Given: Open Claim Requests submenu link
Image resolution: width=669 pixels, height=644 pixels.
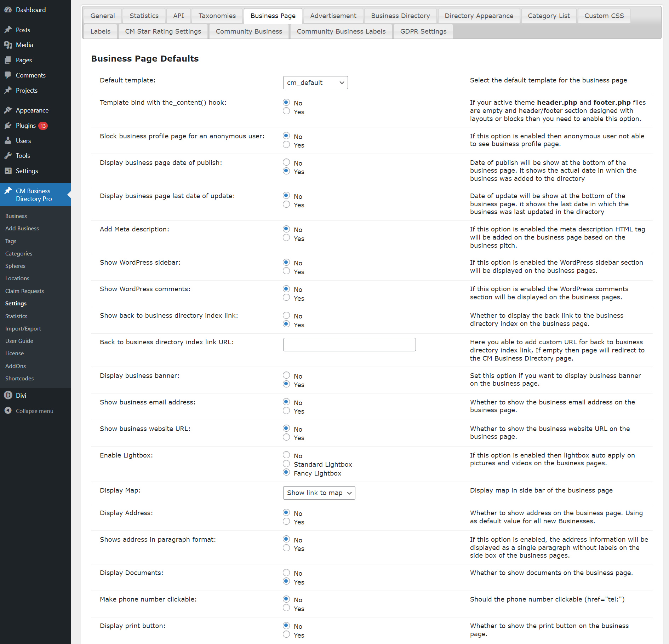Looking at the screenshot, I should 24,291.
